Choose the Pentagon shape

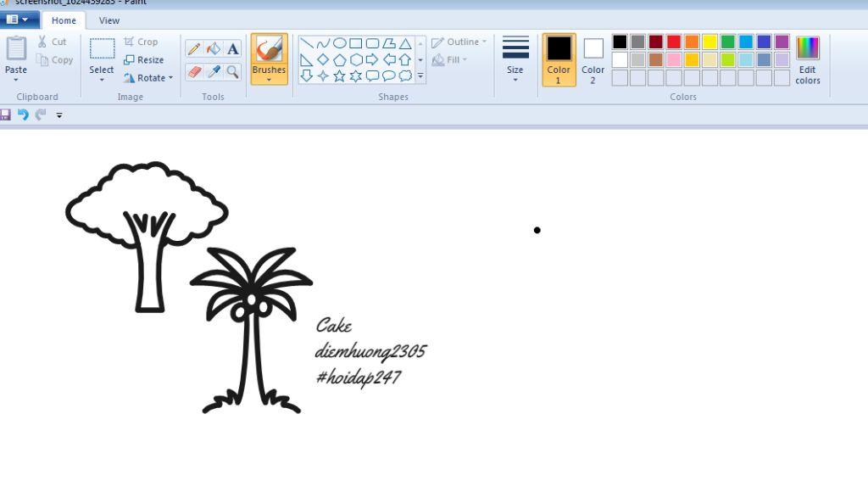(339, 59)
